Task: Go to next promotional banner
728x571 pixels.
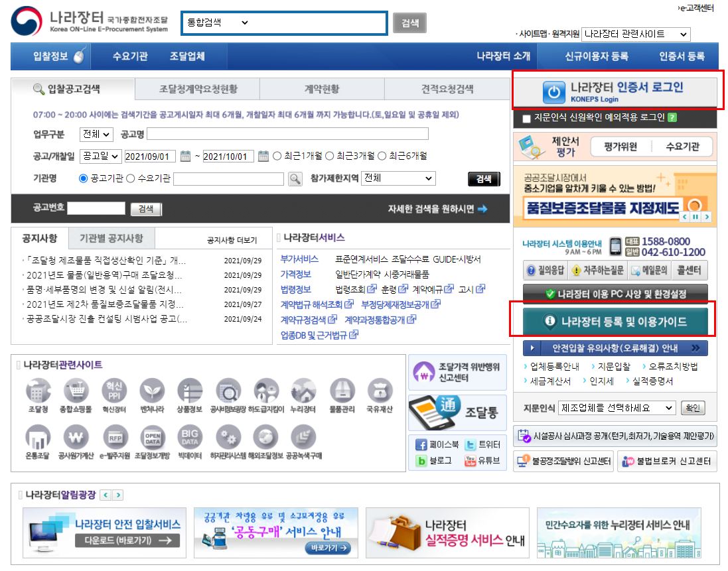Action: [x=707, y=217]
